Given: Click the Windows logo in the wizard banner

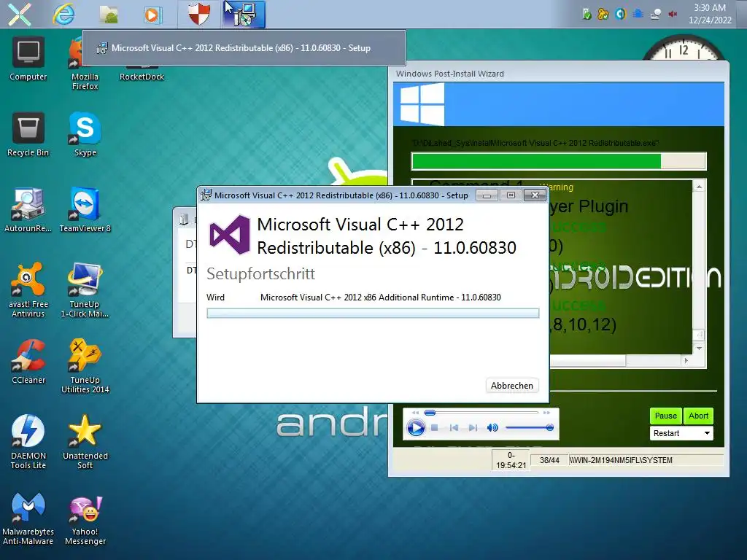Looking at the screenshot, I should click(x=422, y=104).
